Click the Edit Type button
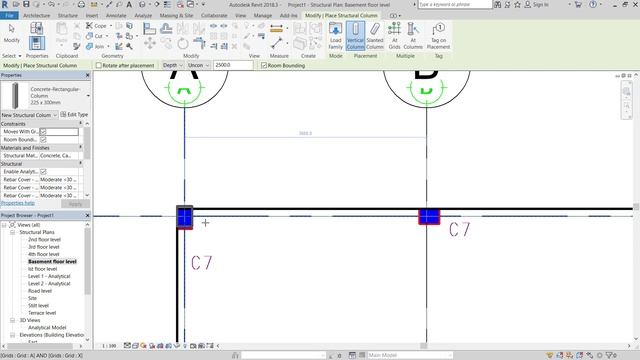Viewport: 640px width, 360px height. [74, 115]
